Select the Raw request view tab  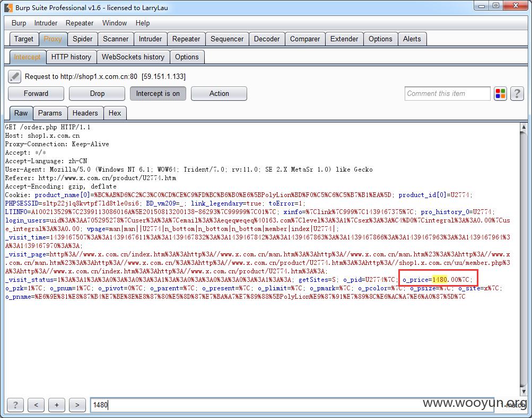click(x=21, y=113)
